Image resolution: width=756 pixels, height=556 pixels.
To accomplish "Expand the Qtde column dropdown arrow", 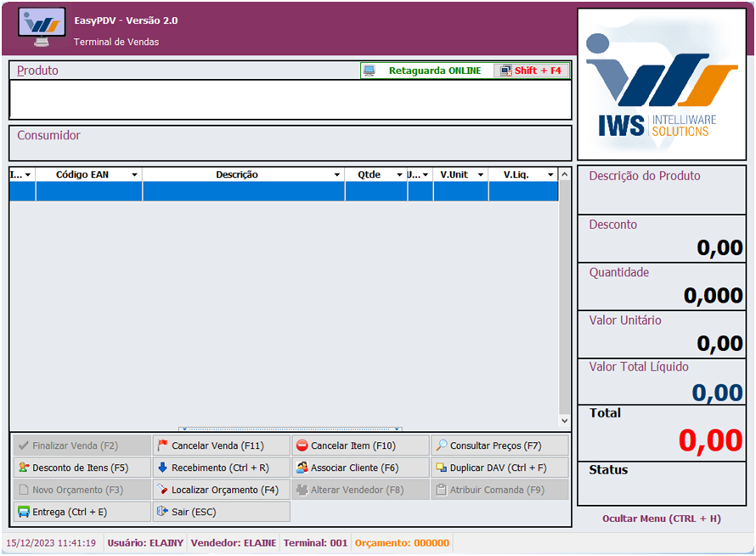I will 399,175.
